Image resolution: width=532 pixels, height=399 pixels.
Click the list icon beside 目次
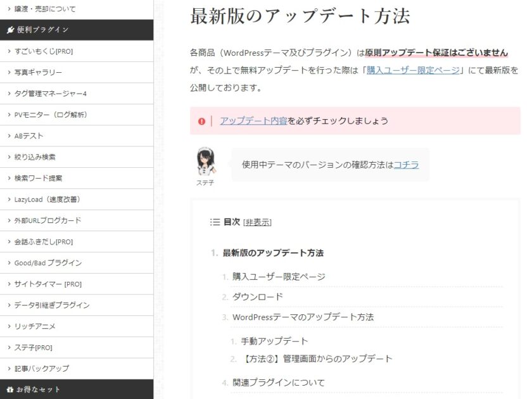pyautogui.click(x=215, y=222)
